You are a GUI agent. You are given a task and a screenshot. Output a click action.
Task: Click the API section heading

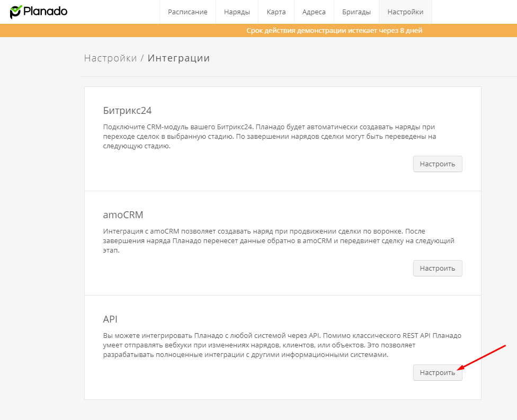(110, 319)
